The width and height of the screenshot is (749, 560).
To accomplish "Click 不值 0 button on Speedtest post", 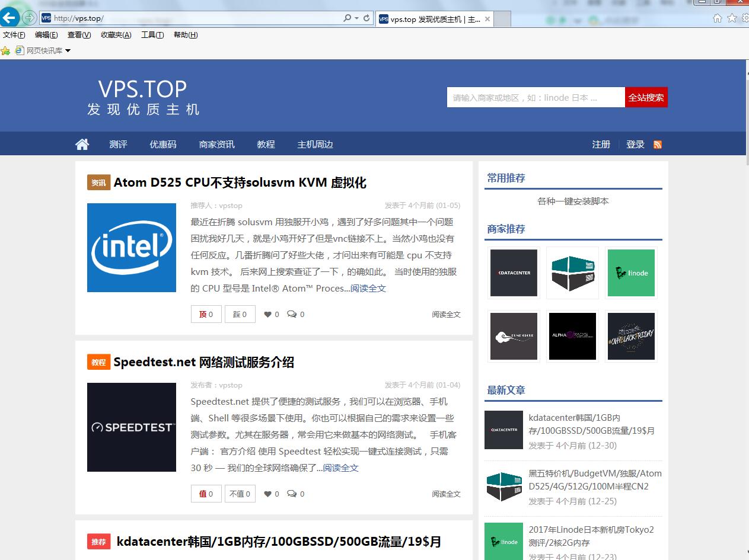I will click(240, 494).
